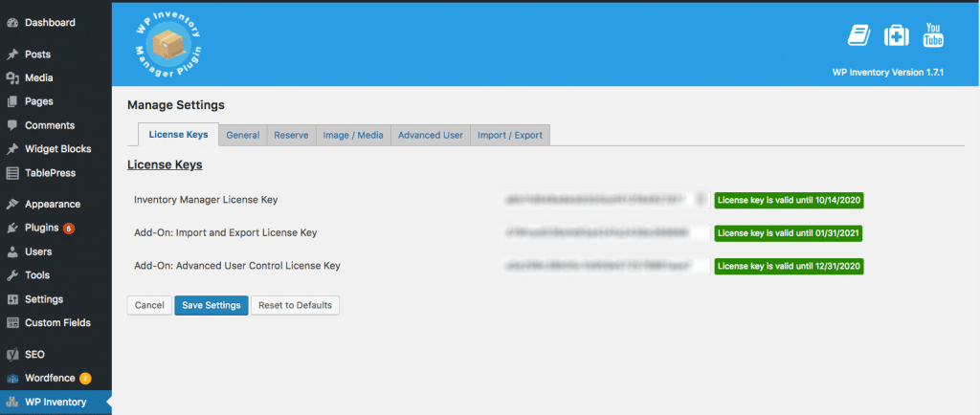Screen dimensions: 980x415
Task: Select the License Keys tab
Action: tap(178, 134)
